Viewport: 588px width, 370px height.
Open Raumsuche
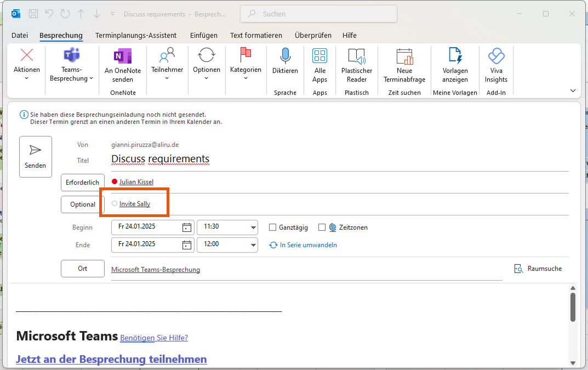click(538, 269)
